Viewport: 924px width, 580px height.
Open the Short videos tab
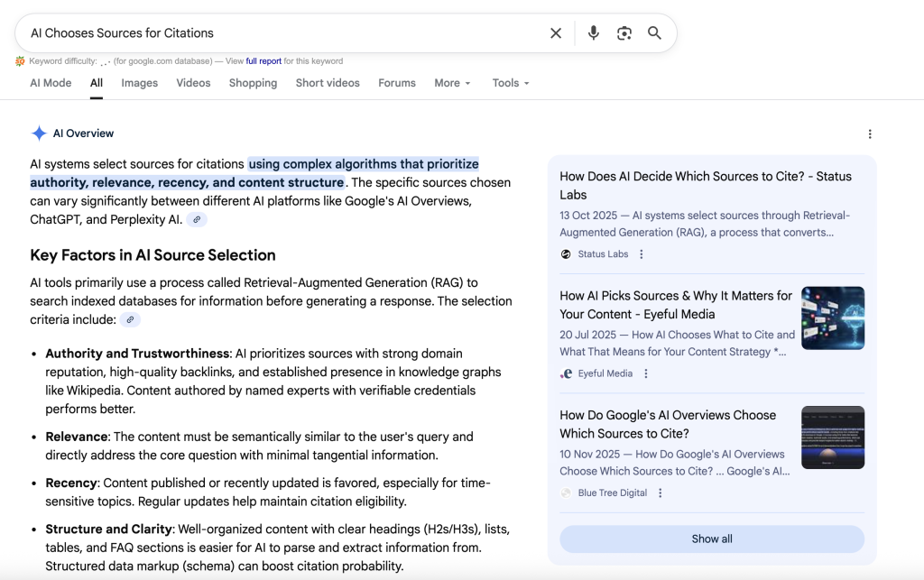[328, 83]
